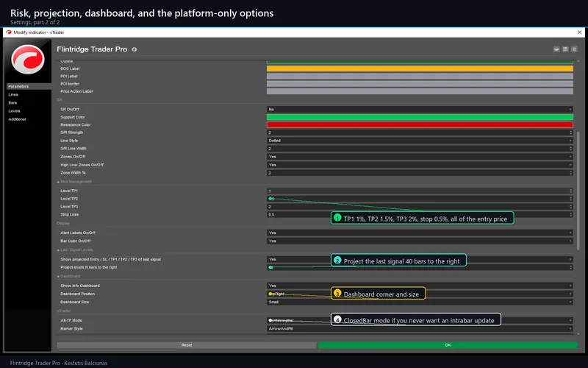
Task: Adjust the Project levels N bars stepper
Action: [571, 267]
